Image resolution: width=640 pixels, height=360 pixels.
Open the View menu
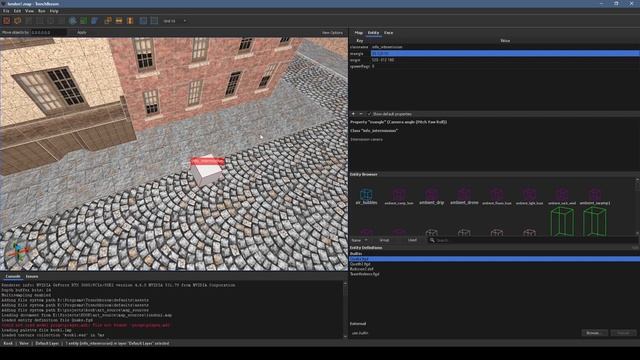29,11
